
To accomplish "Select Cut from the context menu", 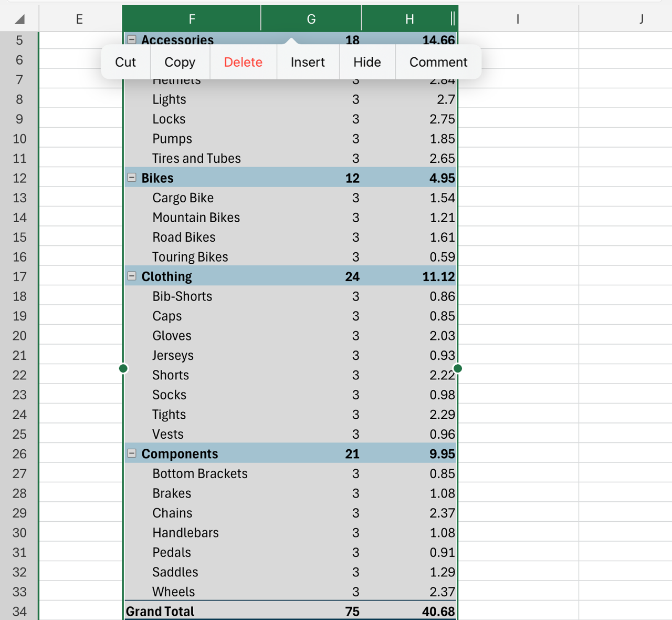I will (125, 62).
